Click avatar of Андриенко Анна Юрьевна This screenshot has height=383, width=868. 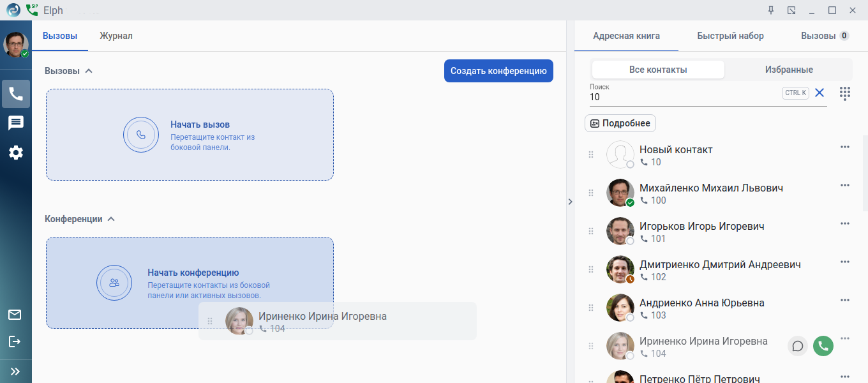(620, 308)
